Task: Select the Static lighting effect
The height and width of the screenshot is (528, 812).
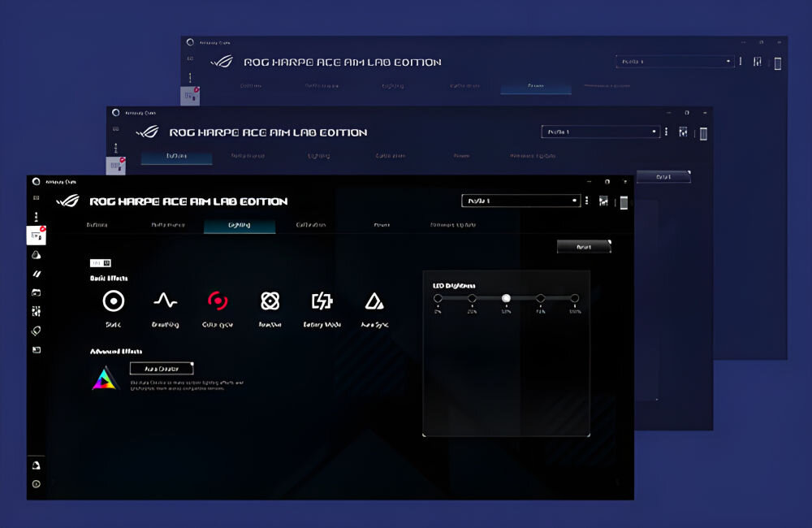Action: (x=114, y=301)
